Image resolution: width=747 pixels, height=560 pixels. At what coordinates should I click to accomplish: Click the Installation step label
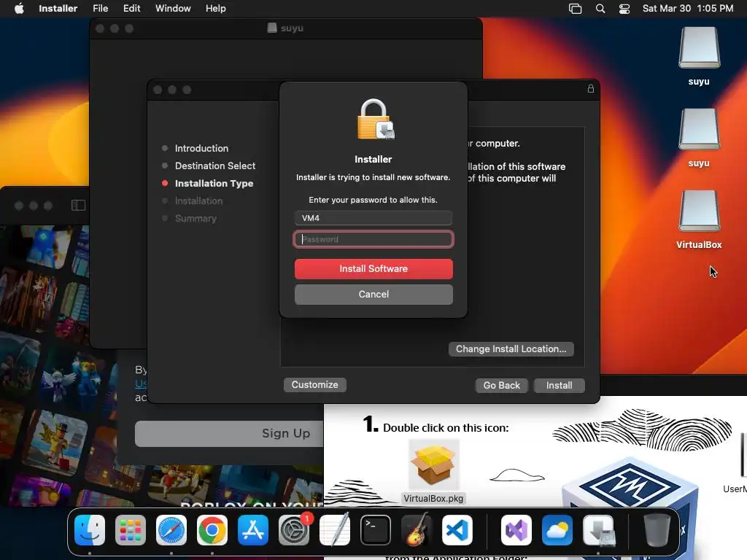[x=198, y=201]
